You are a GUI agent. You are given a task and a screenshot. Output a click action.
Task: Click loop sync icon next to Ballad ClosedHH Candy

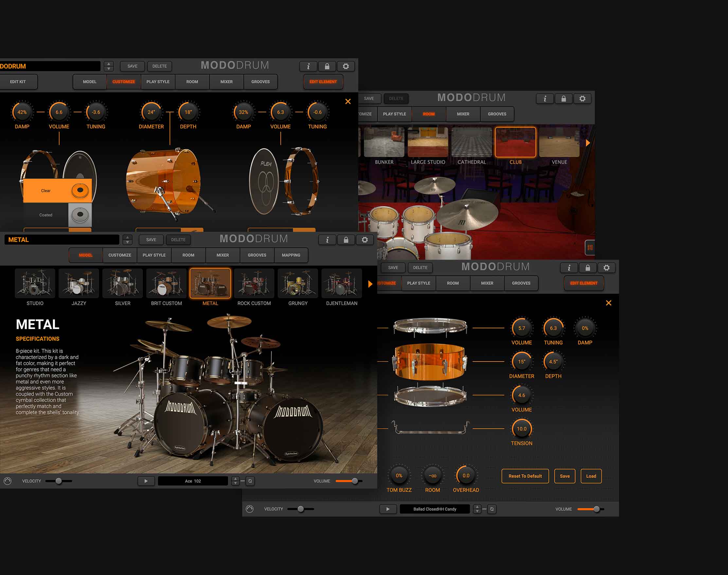tap(492, 509)
